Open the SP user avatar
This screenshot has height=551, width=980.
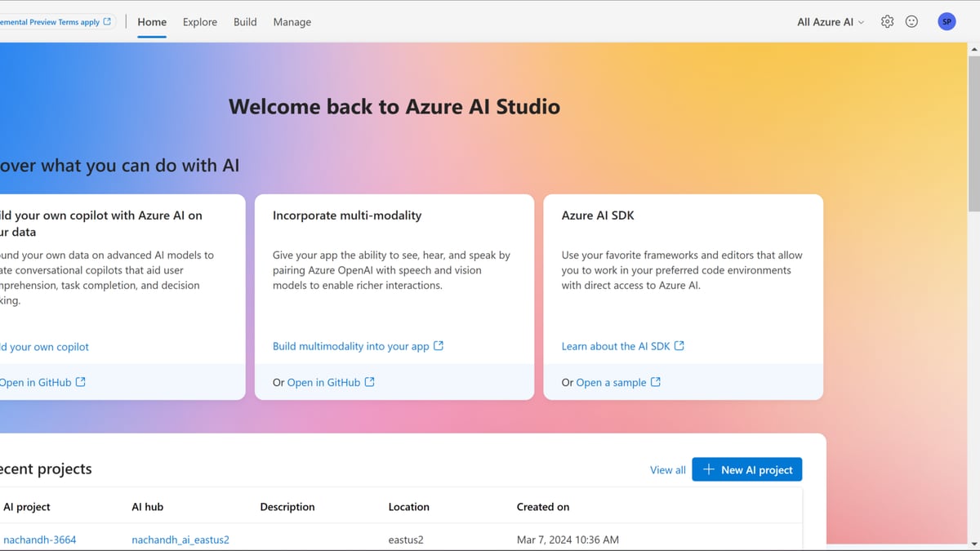click(x=947, y=22)
